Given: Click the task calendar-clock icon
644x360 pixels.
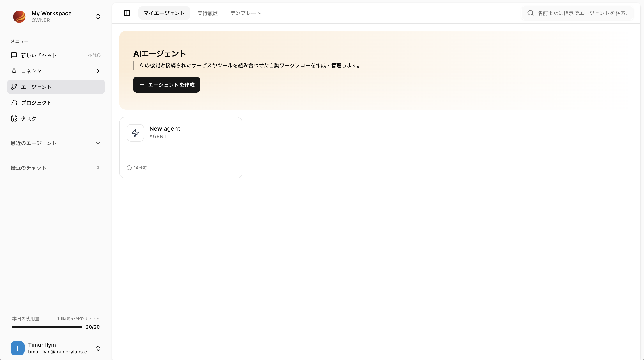Looking at the screenshot, I should pyautogui.click(x=14, y=118).
